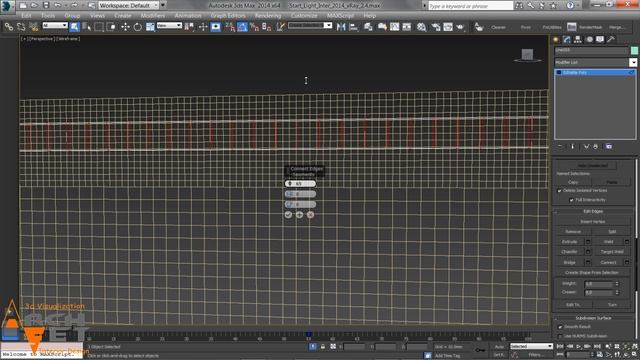Activate the Select Object tool
The width and height of the screenshot is (640, 360).
click(74, 27)
